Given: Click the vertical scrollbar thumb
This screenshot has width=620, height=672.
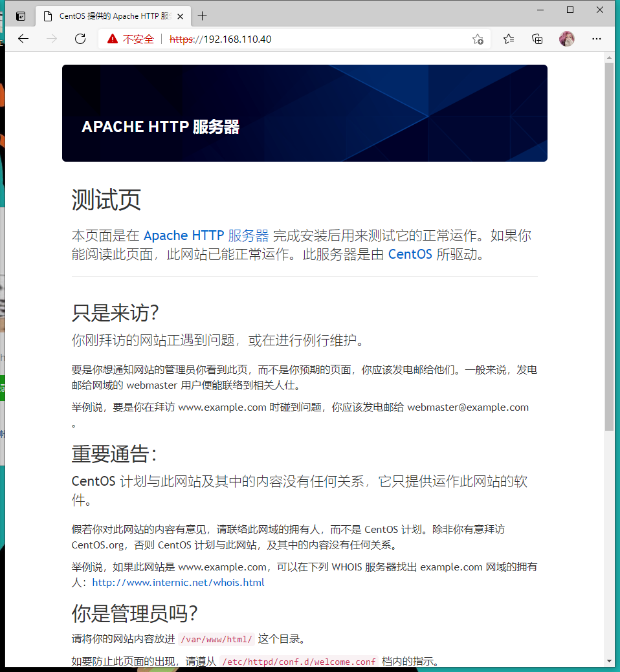Looking at the screenshot, I should pyautogui.click(x=609, y=246).
